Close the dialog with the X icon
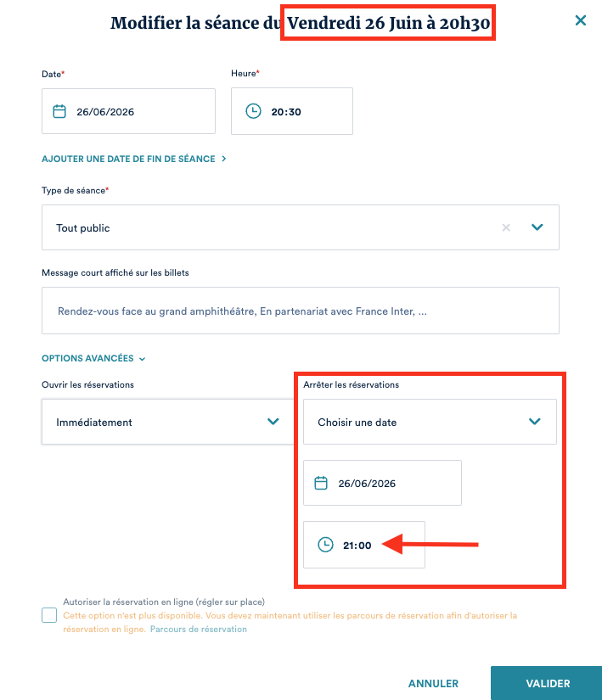Image resolution: width=602 pixels, height=700 pixels. [x=581, y=20]
